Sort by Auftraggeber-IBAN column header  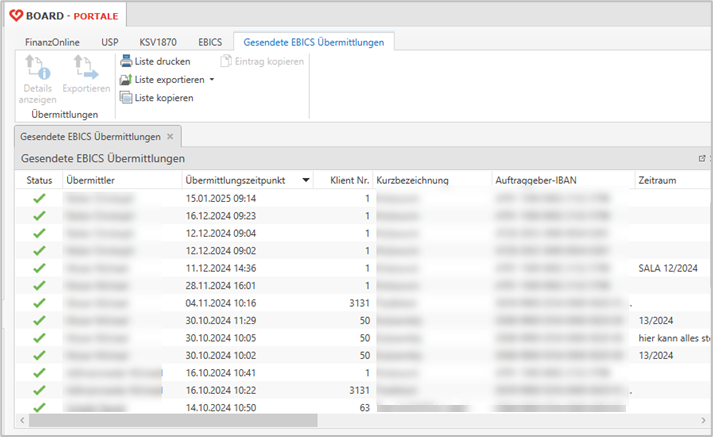pyautogui.click(x=536, y=180)
